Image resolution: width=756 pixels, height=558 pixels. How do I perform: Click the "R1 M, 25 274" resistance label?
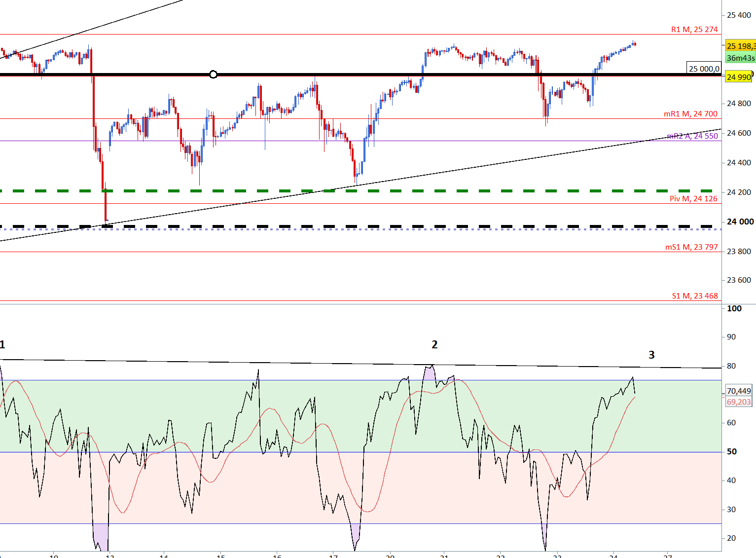(694, 30)
